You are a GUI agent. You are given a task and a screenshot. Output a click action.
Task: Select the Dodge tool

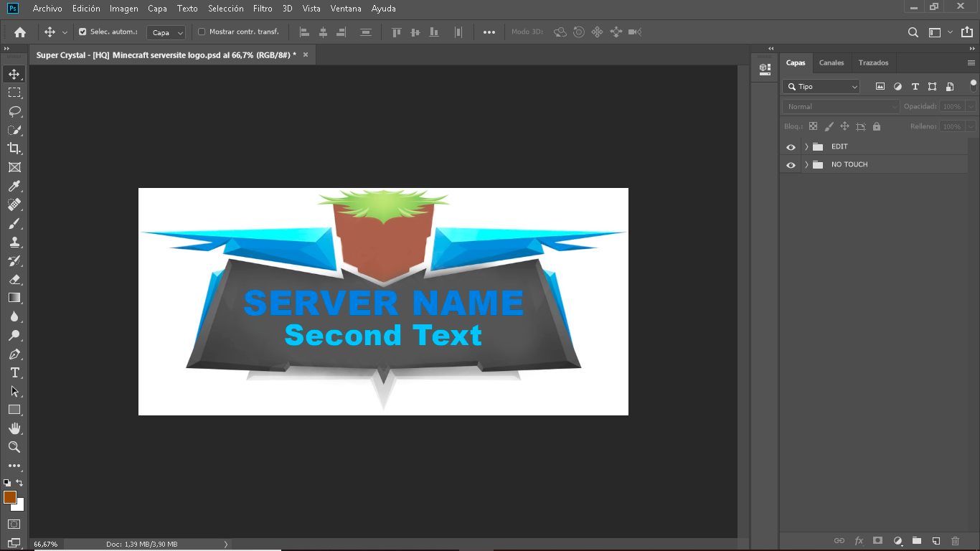[14, 335]
